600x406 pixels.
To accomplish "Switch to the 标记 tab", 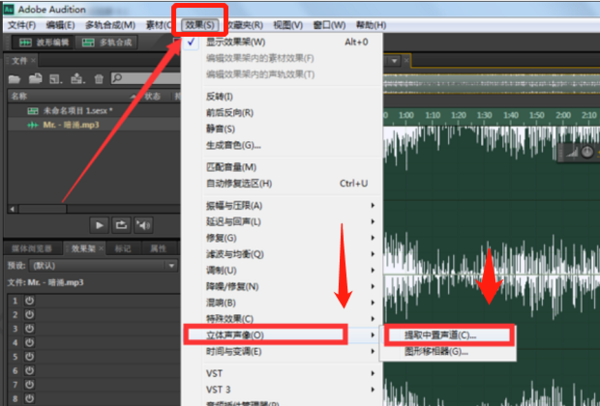I will (x=123, y=249).
